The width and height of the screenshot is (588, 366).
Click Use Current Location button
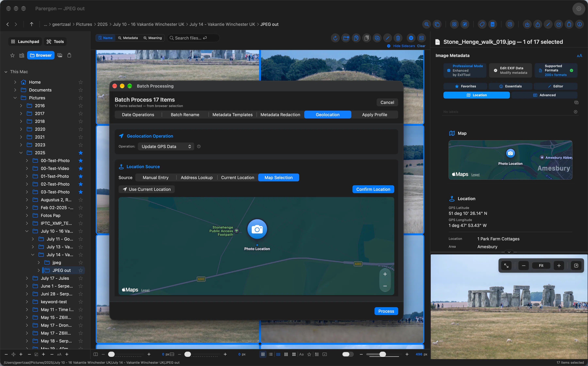point(147,189)
